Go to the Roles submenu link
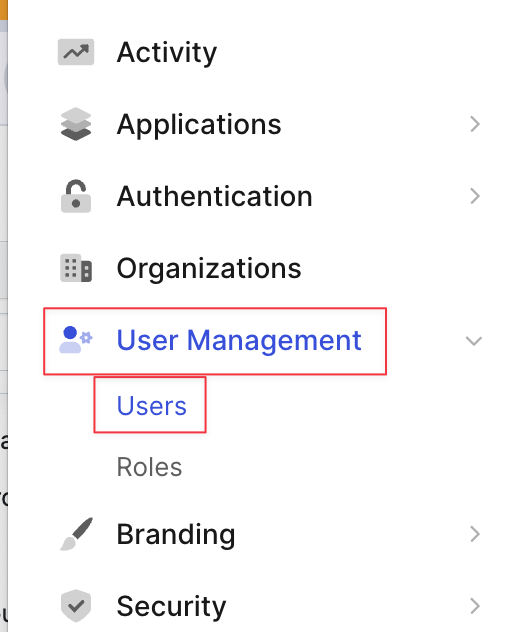532x632 pixels. coord(149,467)
